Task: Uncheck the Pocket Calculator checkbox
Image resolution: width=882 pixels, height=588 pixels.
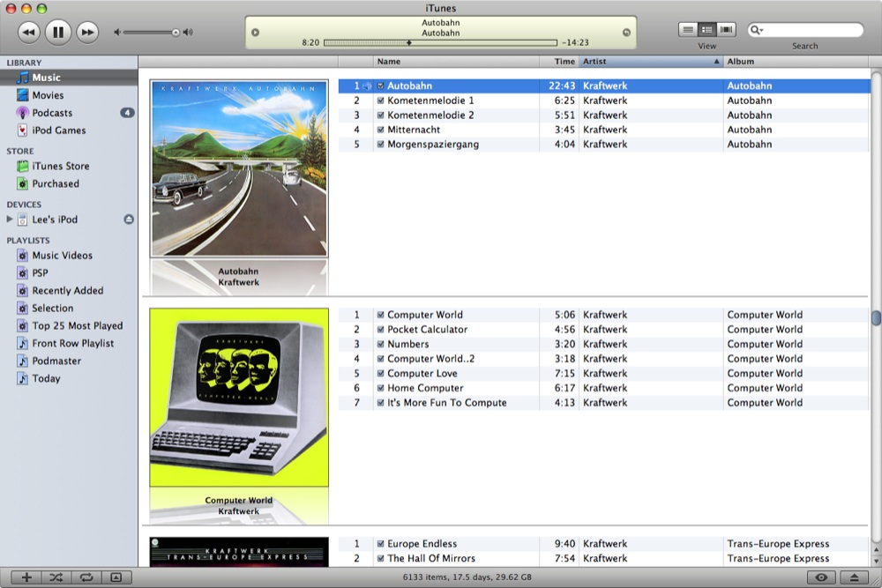Action: (380, 330)
